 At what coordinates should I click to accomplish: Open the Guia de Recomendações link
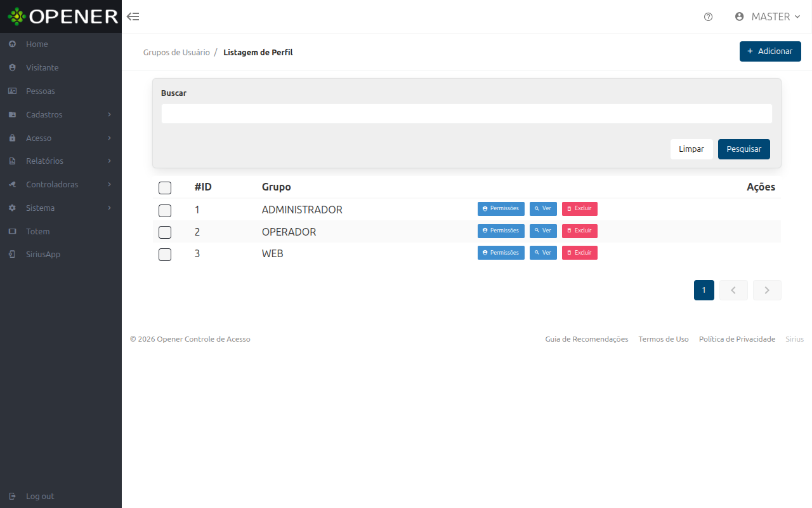587,339
